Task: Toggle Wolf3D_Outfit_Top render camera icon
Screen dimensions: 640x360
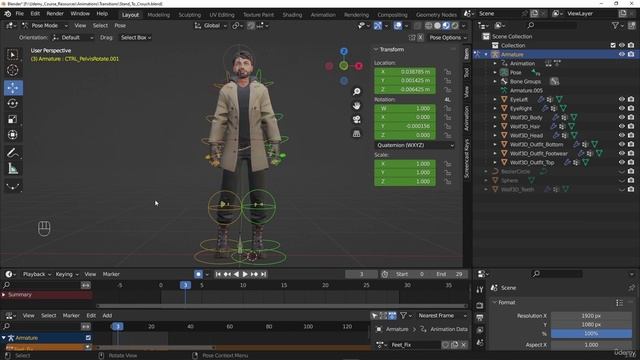Action: click(x=631, y=162)
